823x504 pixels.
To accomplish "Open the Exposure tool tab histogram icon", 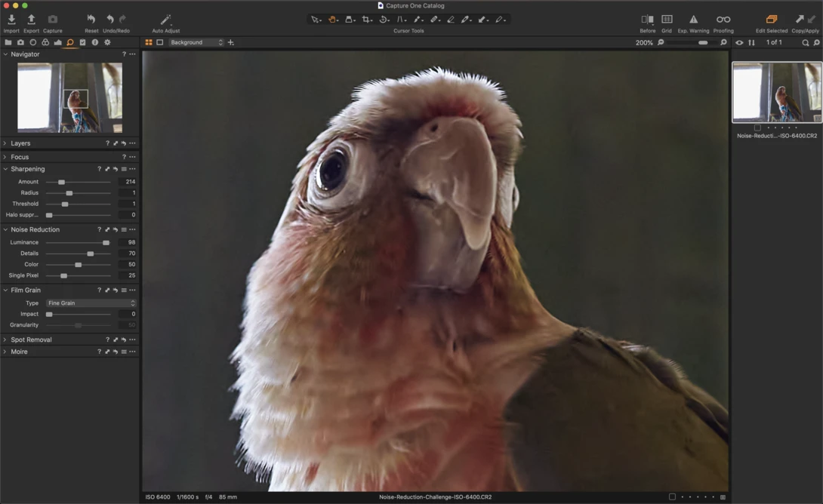I will pos(57,42).
